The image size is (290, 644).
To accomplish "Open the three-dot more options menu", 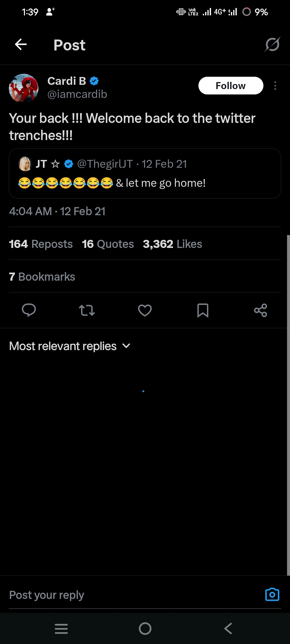I will click(275, 86).
